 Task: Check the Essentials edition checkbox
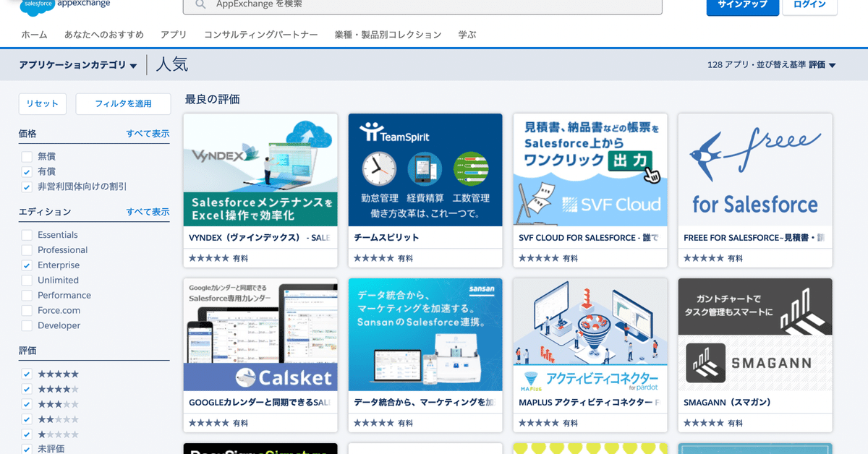[27, 235]
